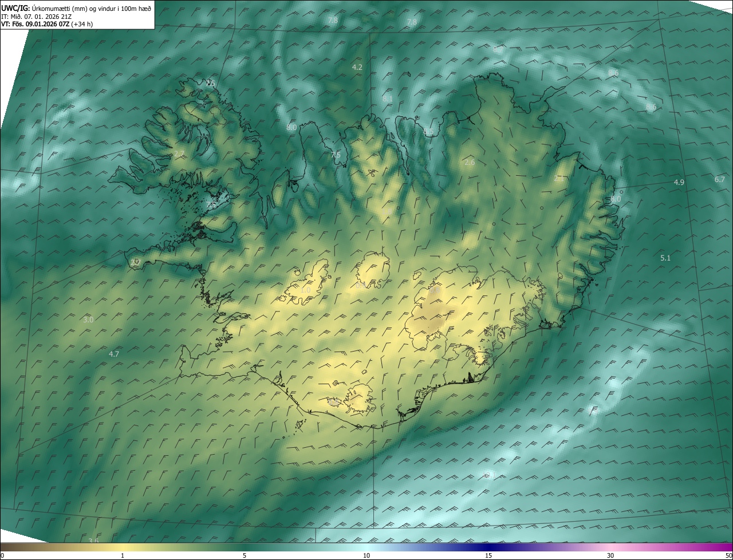
Task: Click the 1.0 value label on the glacier
Action: pyautogui.click(x=305, y=290)
